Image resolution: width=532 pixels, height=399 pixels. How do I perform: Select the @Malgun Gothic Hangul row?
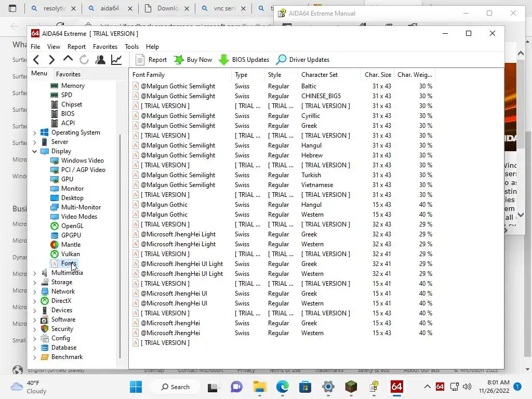click(x=282, y=205)
